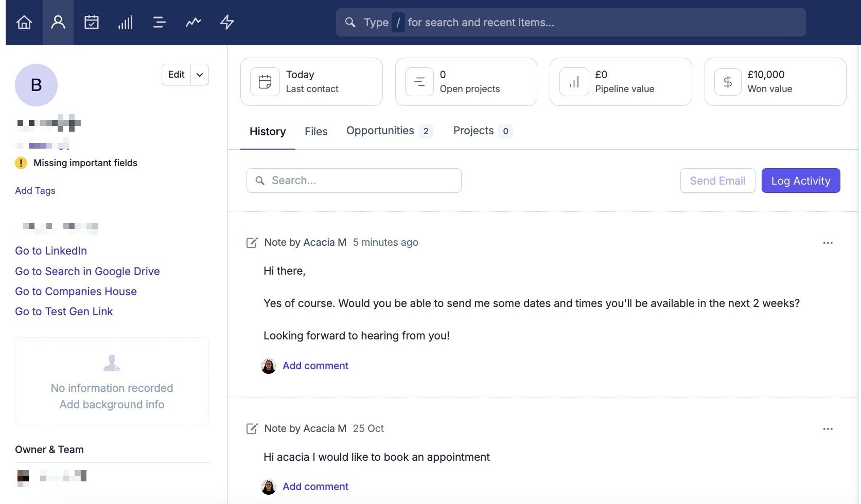Open the calendar tasks icon
The image size is (861, 504).
pyautogui.click(x=92, y=23)
